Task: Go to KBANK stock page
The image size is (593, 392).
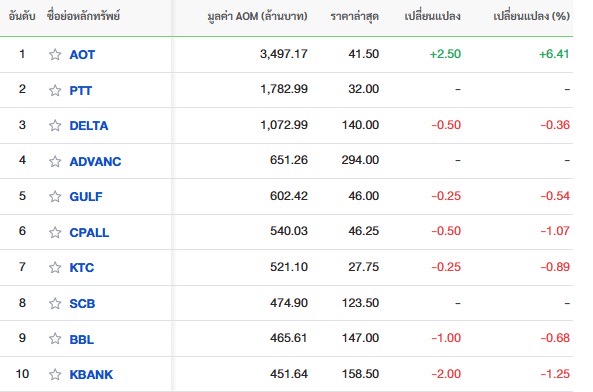Action: coord(91,375)
